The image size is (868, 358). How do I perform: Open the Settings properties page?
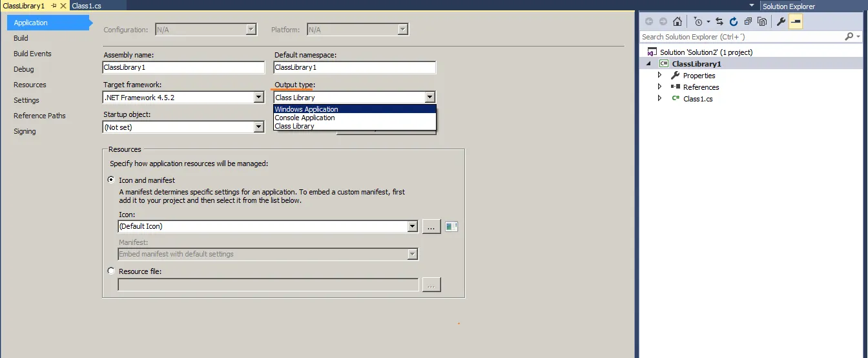[26, 100]
